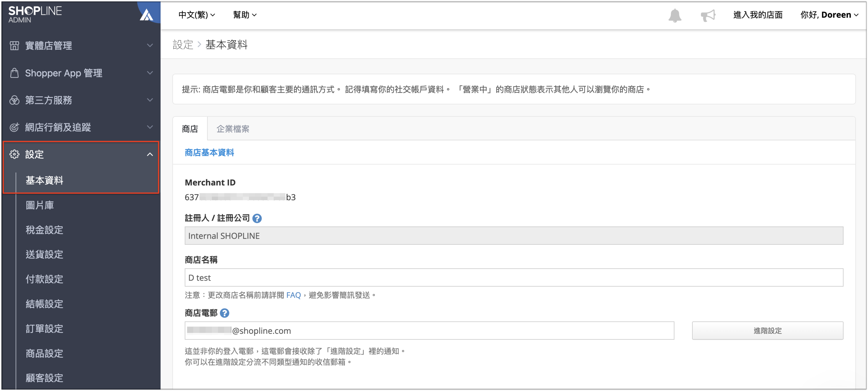868x391 pixels.
Task: Click the 設定 gear icon
Action: (14, 154)
